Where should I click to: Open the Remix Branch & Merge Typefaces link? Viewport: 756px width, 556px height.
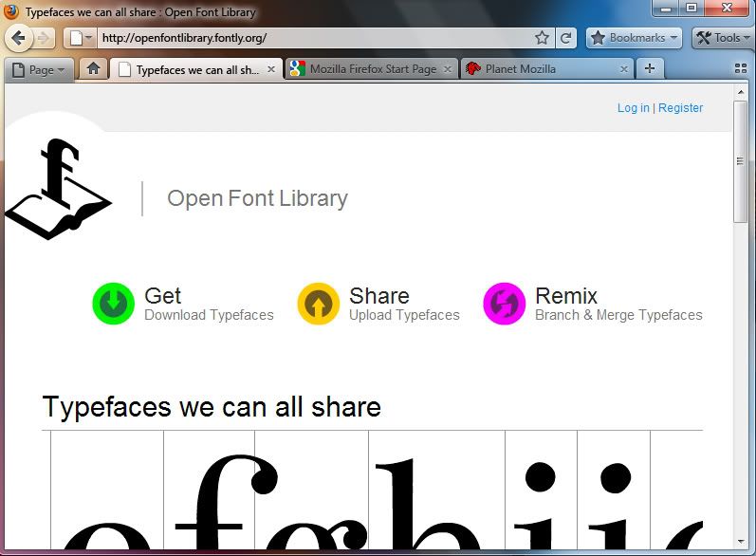tap(618, 304)
